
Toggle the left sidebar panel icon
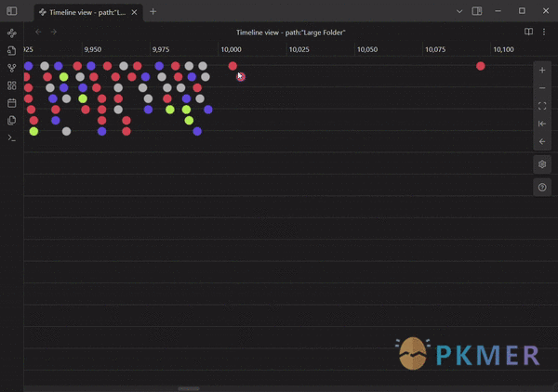(12, 11)
